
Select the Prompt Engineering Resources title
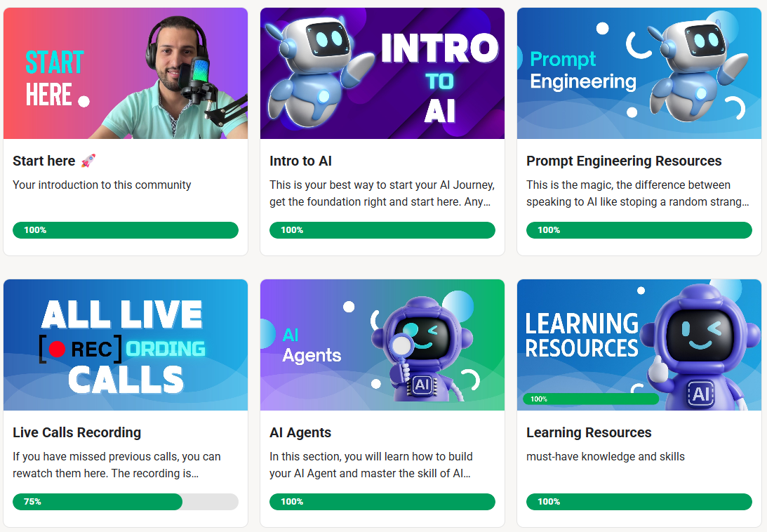(624, 161)
